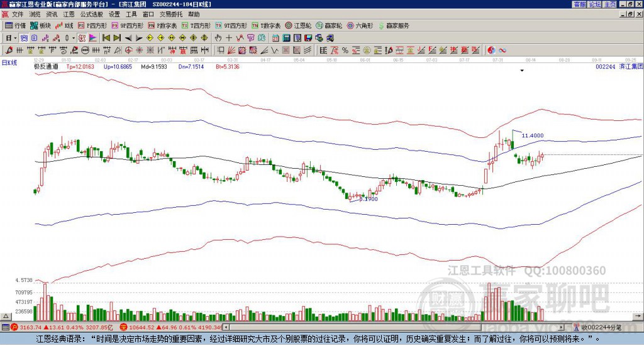Open the 浏览 menu

[x=35, y=14]
